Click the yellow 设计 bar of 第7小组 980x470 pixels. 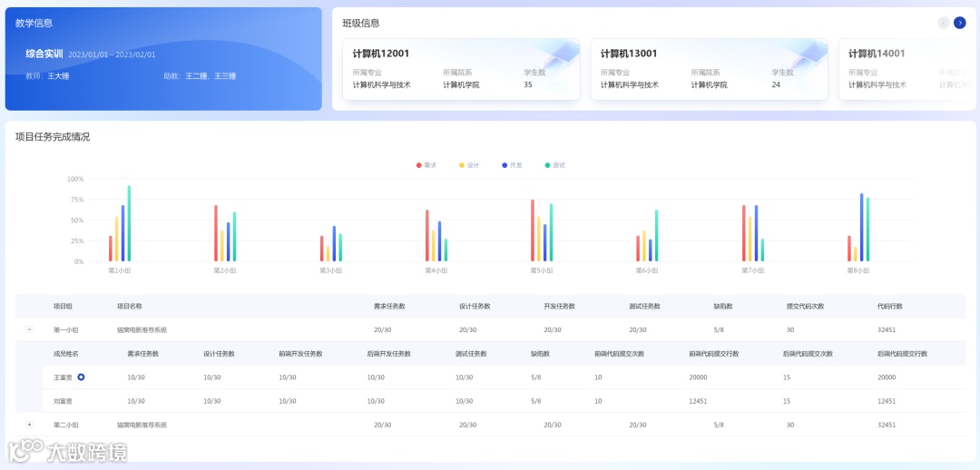click(750, 239)
